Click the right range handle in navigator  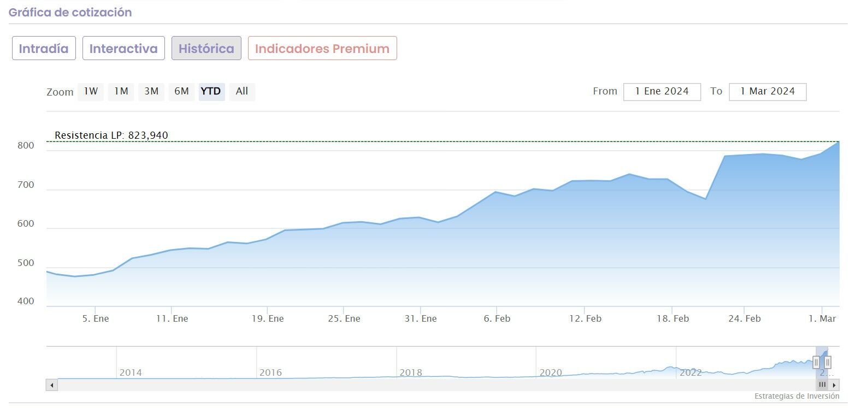[828, 362]
